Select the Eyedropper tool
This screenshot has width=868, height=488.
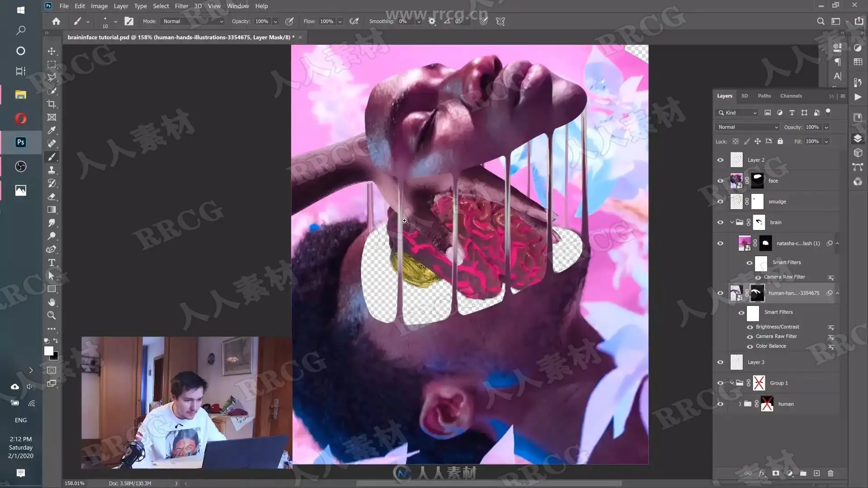click(52, 131)
